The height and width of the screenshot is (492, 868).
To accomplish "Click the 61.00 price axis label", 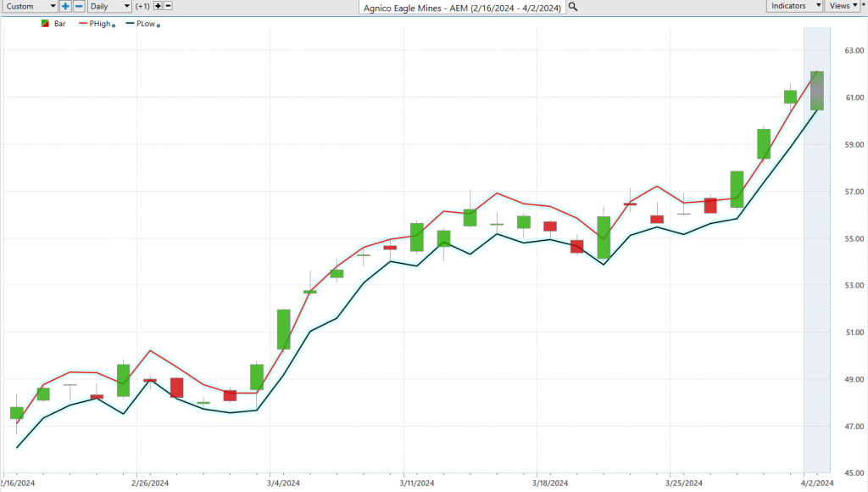I will pos(854,98).
